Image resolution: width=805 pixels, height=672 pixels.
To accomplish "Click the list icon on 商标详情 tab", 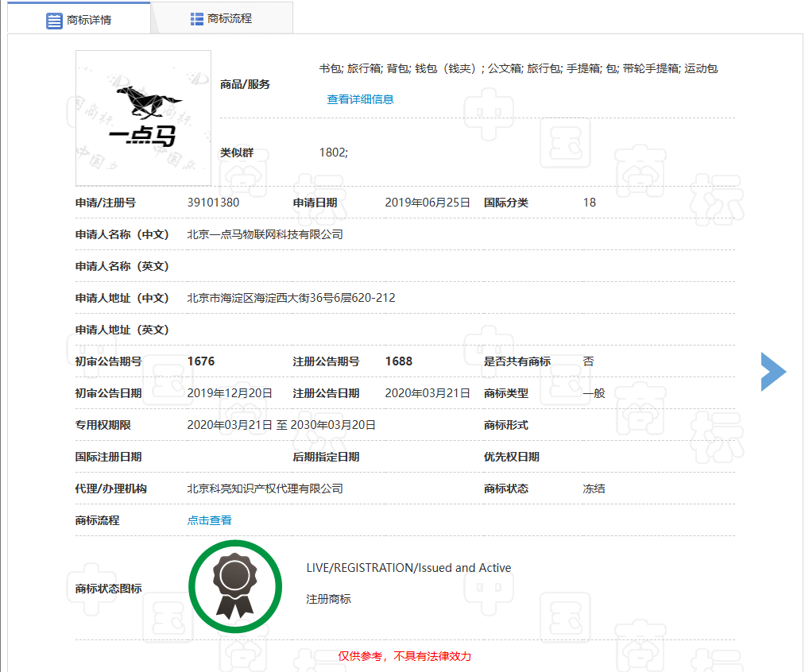I will [x=54, y=20].
